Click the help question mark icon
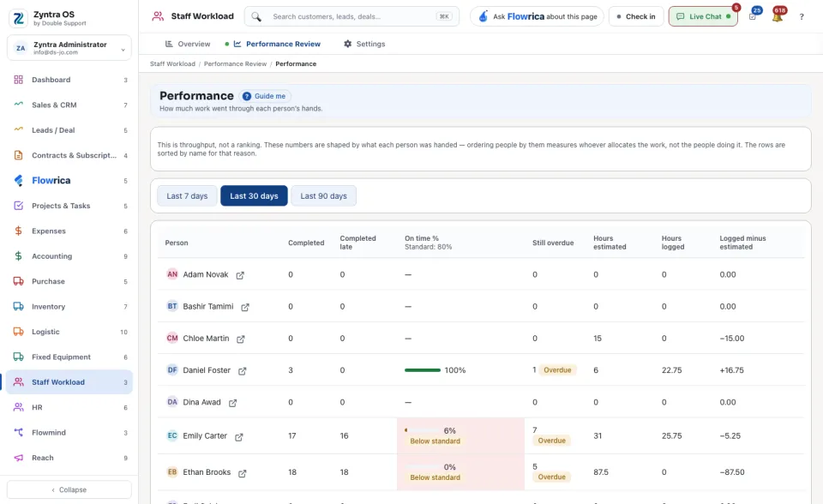Viewport: 823px width, 504px height. (802, 17)
